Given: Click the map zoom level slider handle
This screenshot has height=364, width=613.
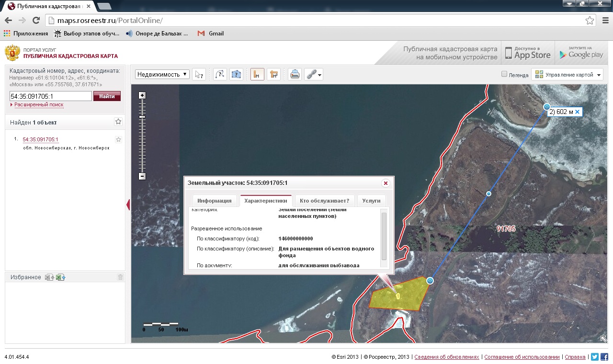Looking at the screenshot, I should coord(142,117).
